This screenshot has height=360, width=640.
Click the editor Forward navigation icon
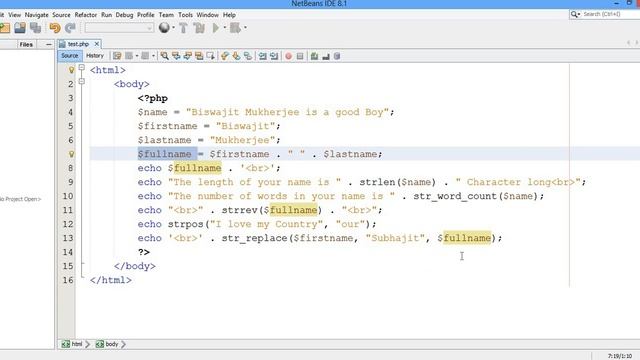[145, 56]
